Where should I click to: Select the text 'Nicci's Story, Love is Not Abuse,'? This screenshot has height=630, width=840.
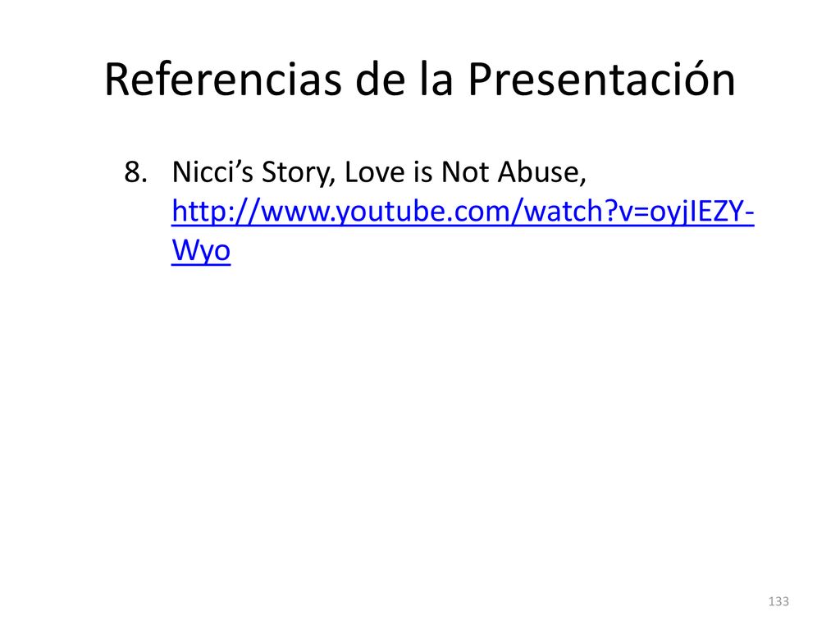click(x=379, y=172)
